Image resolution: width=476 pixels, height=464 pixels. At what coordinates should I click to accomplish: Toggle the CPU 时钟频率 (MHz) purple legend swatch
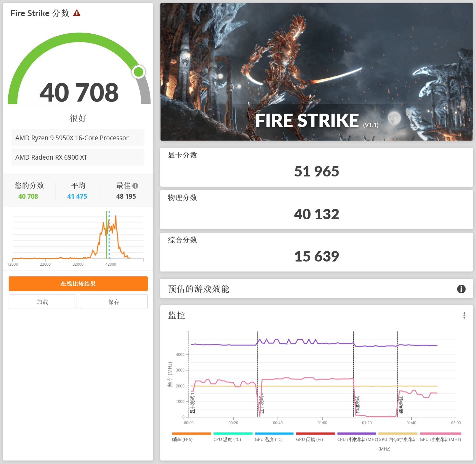pyautogui.click(x=357, y=434)
